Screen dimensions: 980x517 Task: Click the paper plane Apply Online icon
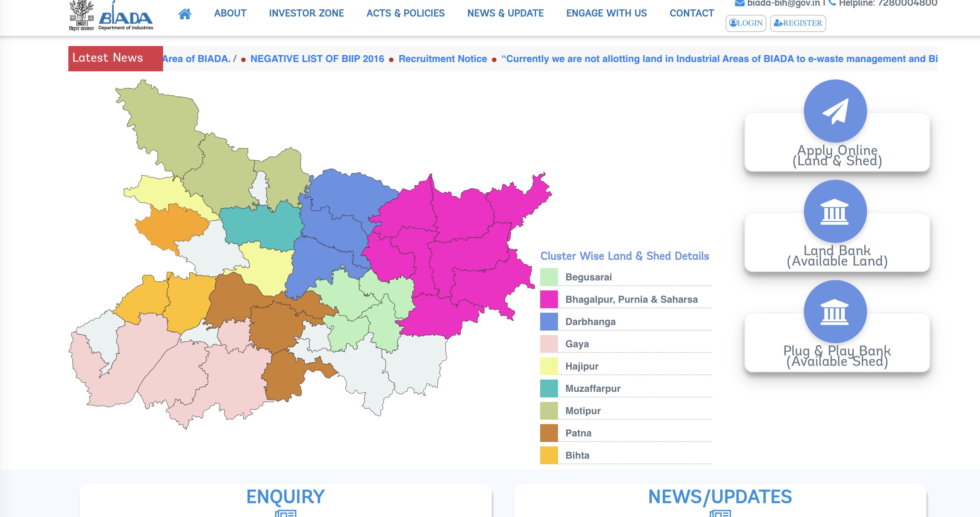tap(835, 111)
